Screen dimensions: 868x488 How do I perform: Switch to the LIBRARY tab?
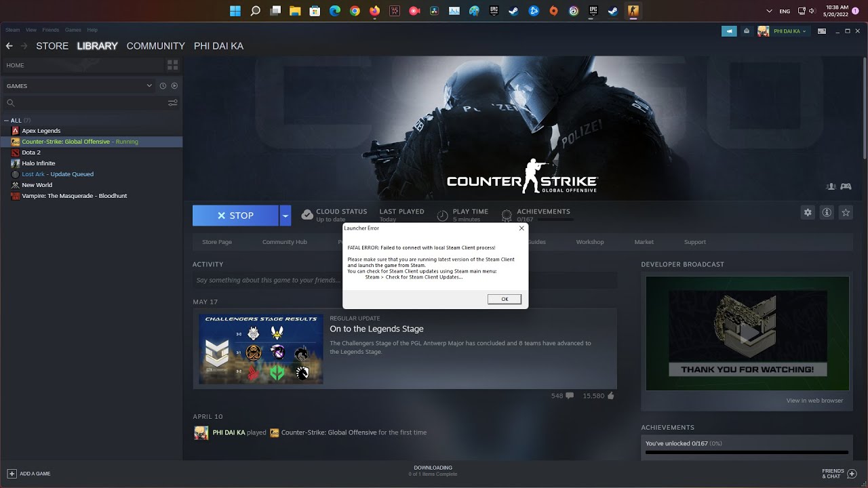(x=97, y=46)
